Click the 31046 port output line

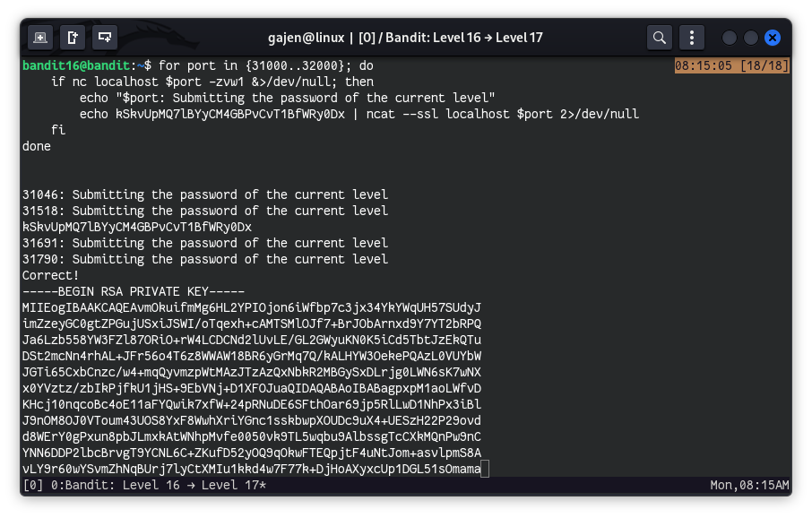(205, 194)
